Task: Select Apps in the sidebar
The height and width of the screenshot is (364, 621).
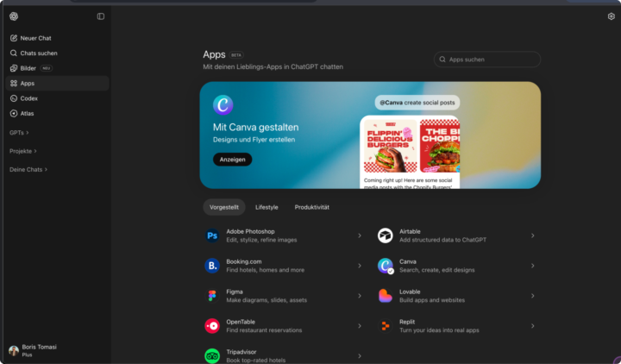Action: 58,83
